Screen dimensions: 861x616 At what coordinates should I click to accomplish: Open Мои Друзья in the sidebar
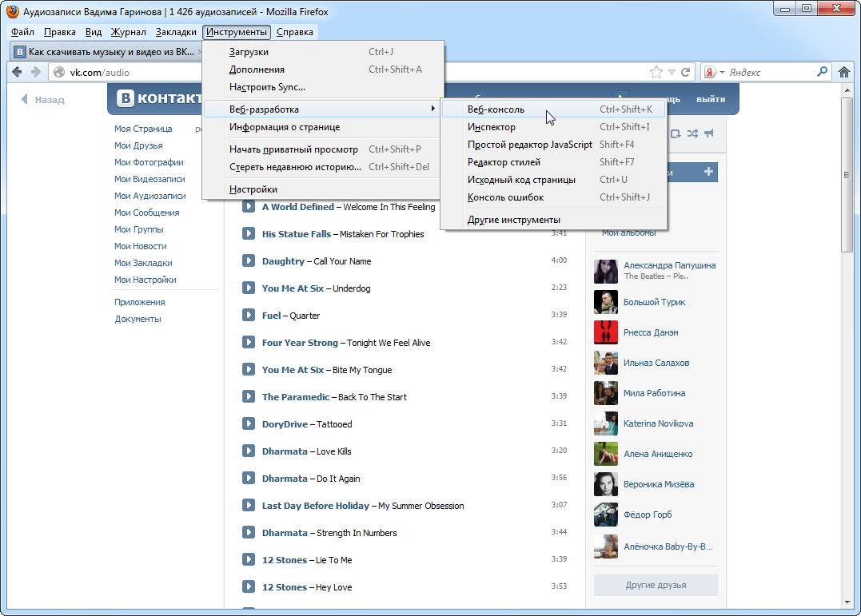tap(138, 145)
